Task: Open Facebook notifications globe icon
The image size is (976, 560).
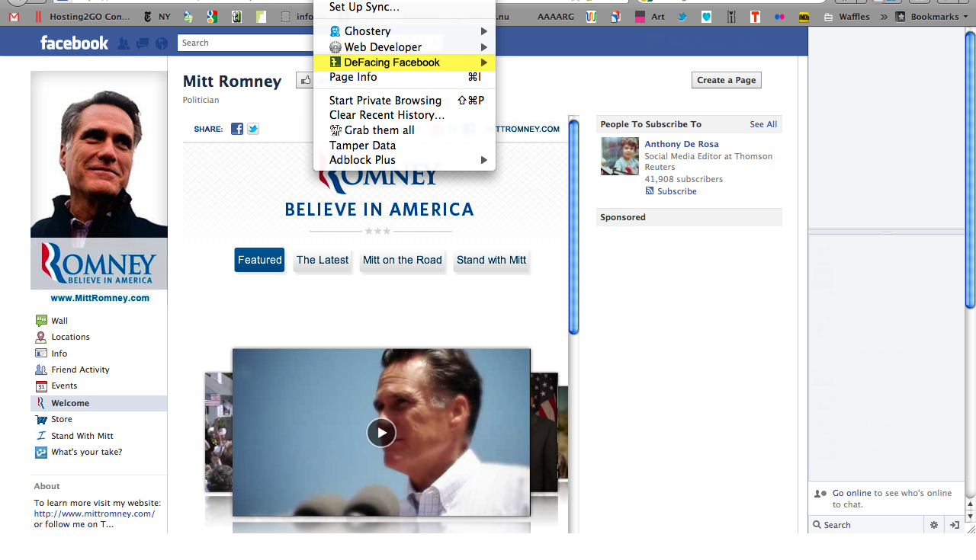Action: [x=161, y=43]
